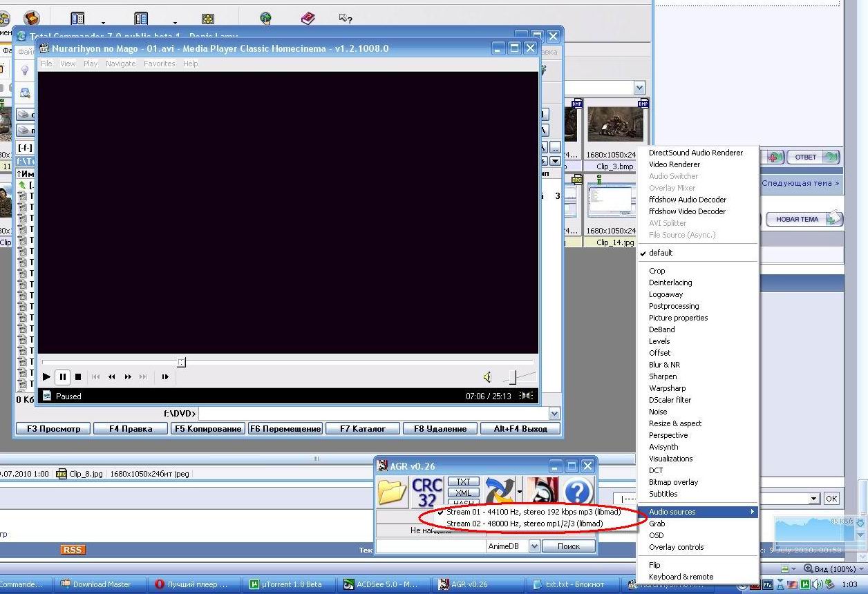
Task: Click the XML export button in AGR
Action: [x=464, y=492]
